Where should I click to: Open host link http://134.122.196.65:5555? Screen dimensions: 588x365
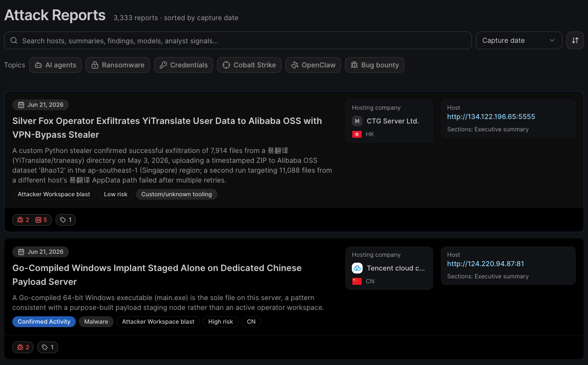(x=491, y=117)
